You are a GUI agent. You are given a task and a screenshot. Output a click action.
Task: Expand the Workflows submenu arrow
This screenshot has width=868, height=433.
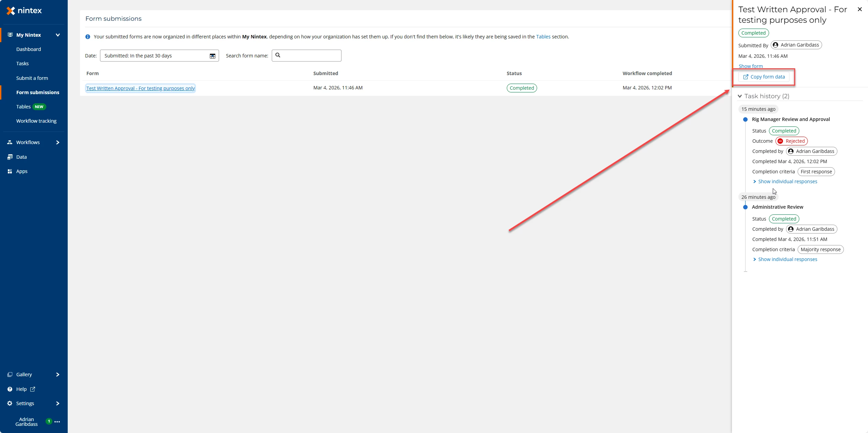[57, 142]
